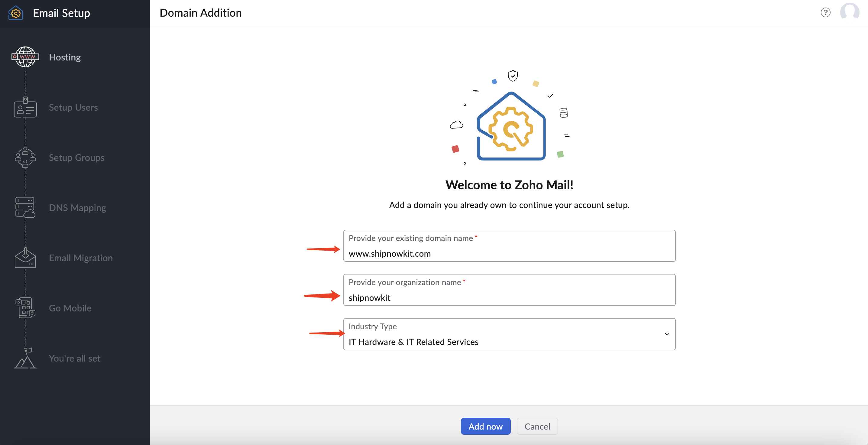Viewport: 868px width, 445px height.
Task: Click the Hosting globe icon
Action: (x=25, y=57)
